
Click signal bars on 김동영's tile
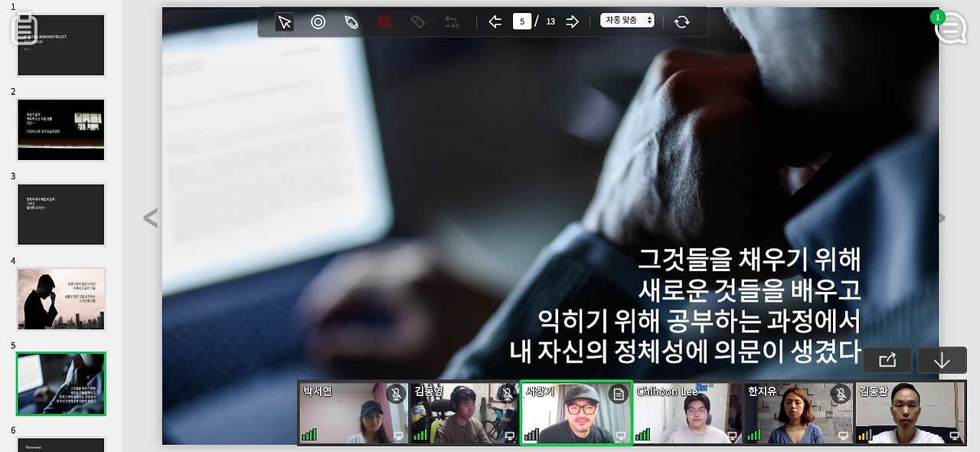coord(420,434)
